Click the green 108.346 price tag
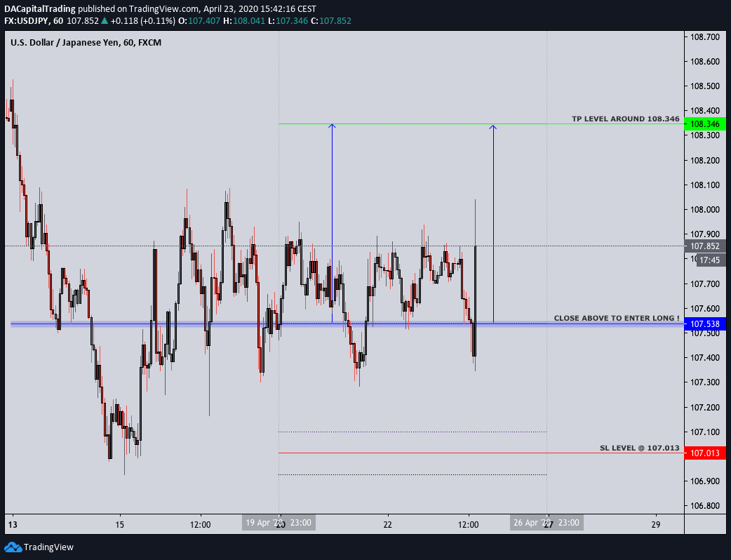 (x=705, y=124)
